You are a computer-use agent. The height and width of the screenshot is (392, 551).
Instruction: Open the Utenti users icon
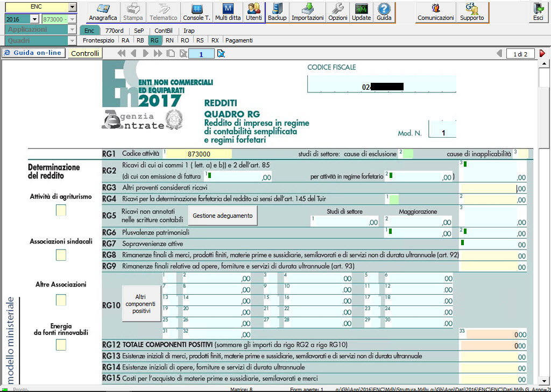click(254, 12)
